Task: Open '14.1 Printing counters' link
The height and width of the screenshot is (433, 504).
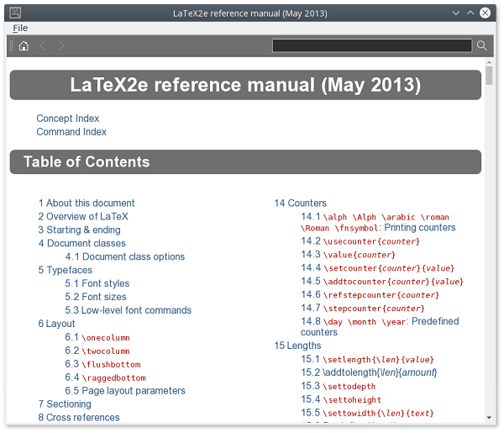Action: coord(378,222)
